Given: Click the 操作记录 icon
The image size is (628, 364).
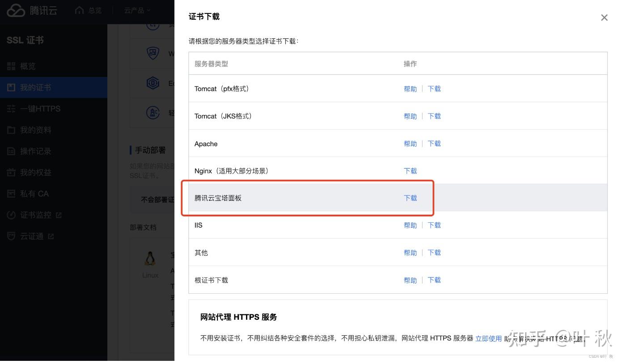Looking at the screenshot, I should (11, 151).
